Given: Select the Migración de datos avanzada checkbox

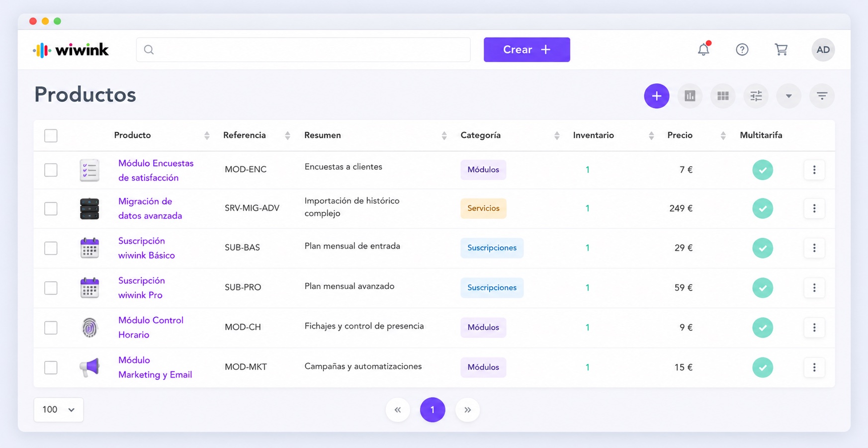Looking at the screenshot, I should (x=51, y=208).
